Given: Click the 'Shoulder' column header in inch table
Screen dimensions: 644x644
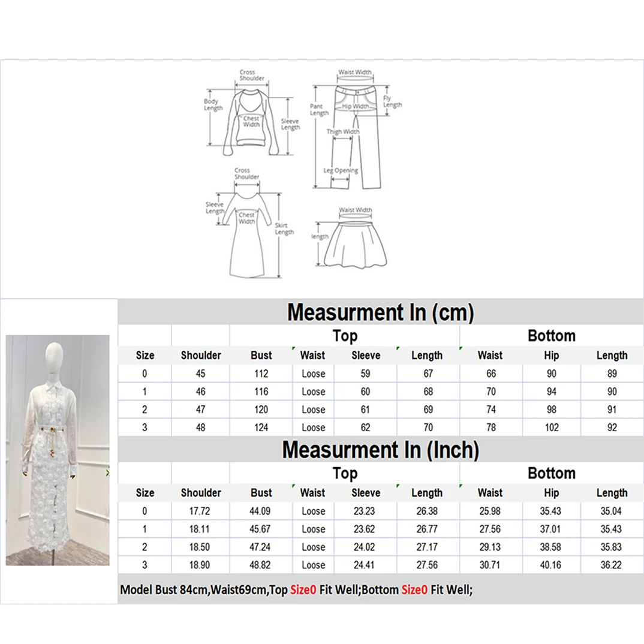Looking at the screenshot, I should tap(201, 493).
